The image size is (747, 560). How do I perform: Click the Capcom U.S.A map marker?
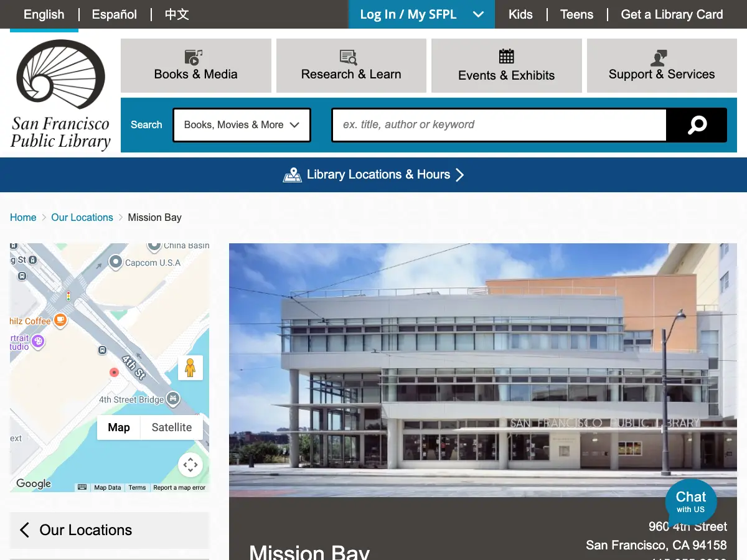pyautogui.click(x=115, y=263)
